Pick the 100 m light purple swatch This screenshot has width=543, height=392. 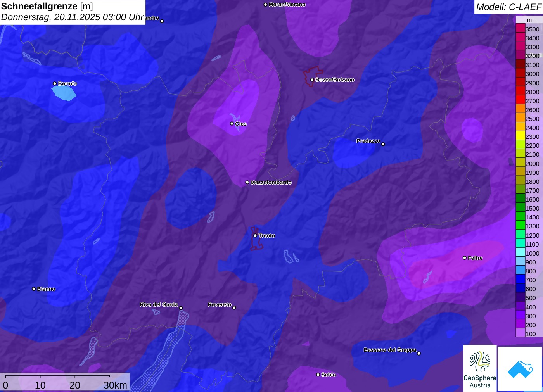tap(521, 333)
